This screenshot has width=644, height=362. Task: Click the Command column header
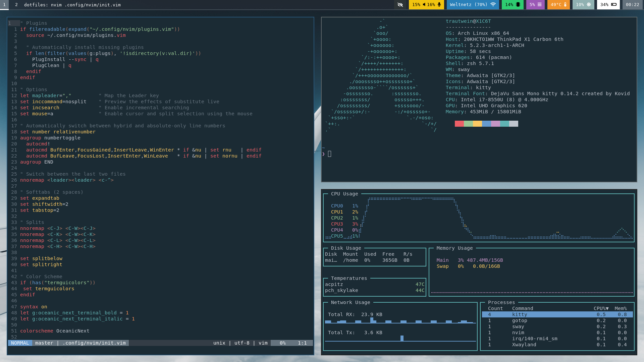point(522,308)
